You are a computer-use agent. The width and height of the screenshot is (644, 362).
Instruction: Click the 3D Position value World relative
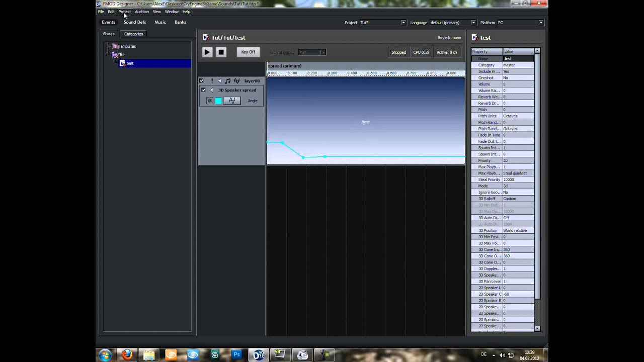point(518,230)
